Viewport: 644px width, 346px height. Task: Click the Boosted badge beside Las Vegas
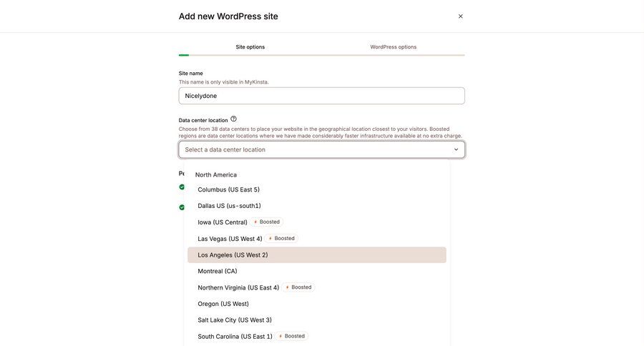click(282, 239)
